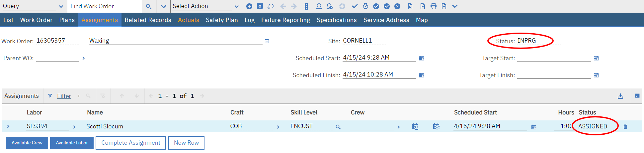
Task: Open the Safety Plan tab
Action: click(x=222, y=20)
